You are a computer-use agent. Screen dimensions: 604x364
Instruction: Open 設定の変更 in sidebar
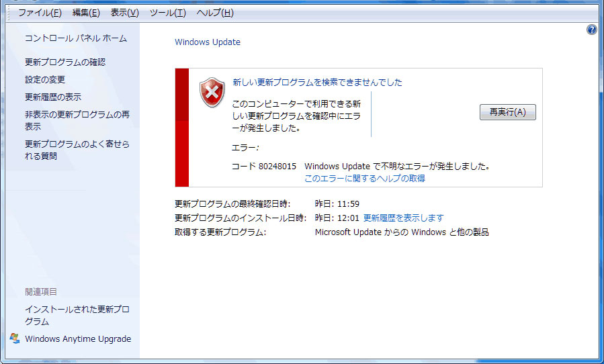[45, 79]
